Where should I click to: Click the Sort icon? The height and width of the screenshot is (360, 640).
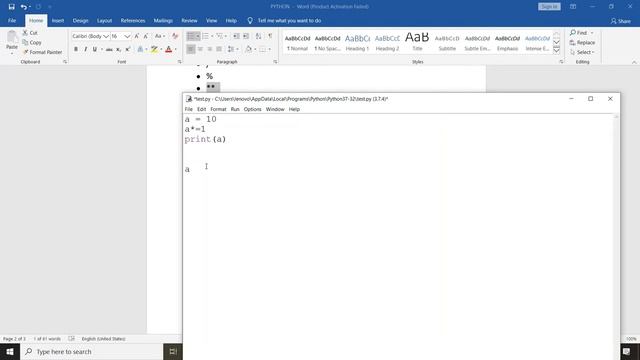pyautogui.click(x=258, y=36)
